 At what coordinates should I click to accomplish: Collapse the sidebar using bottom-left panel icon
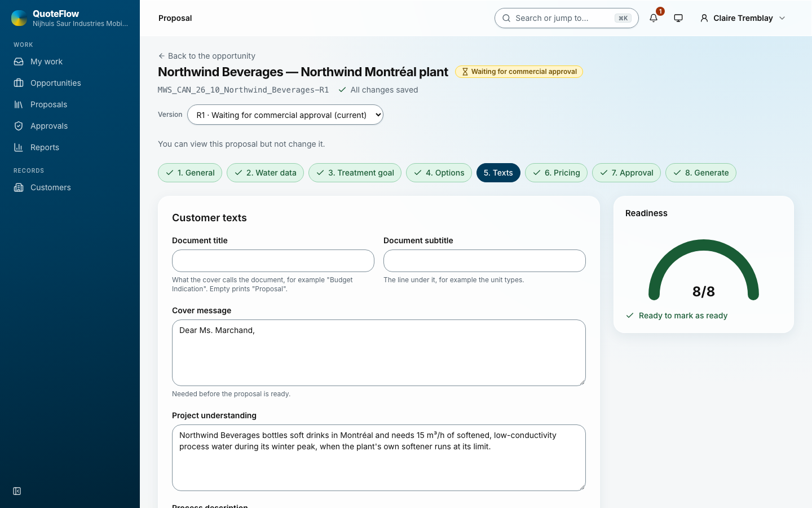point(17,491)
